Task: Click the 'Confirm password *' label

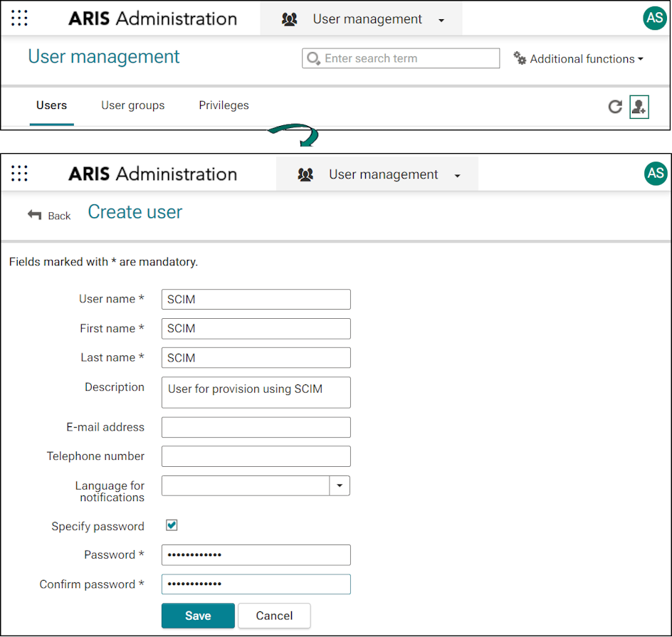Action: (92, 584)
